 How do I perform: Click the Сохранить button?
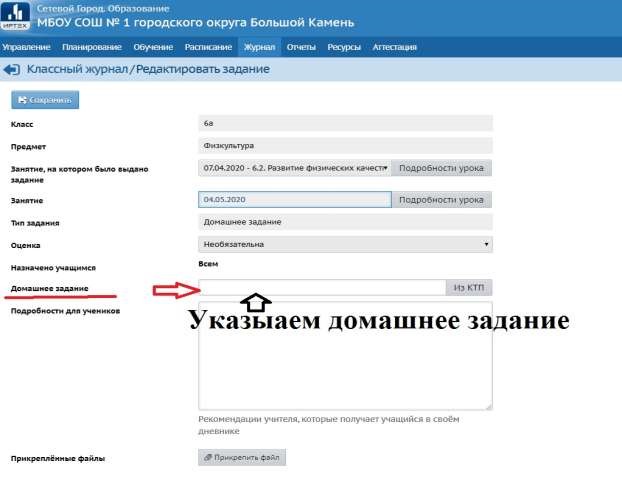45,100
